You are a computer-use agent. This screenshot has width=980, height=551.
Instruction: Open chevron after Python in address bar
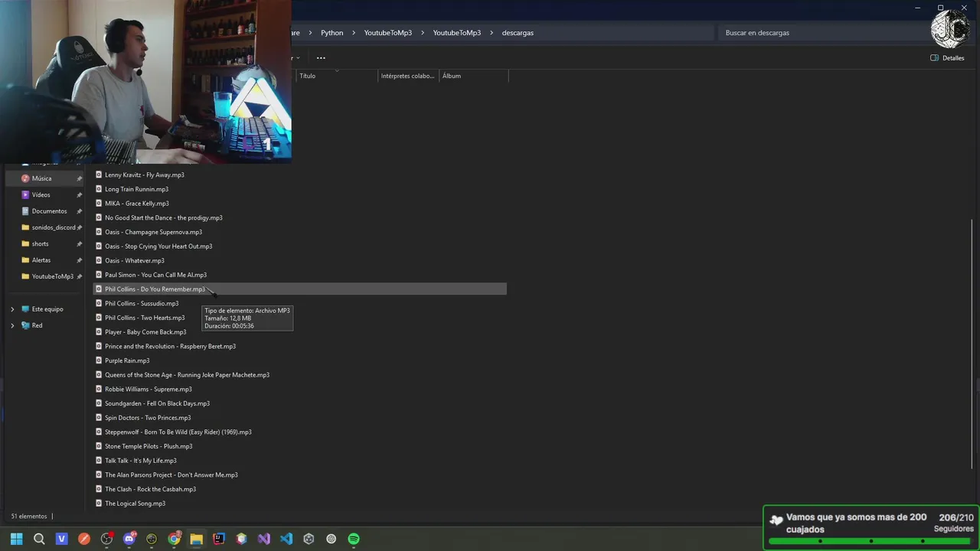tap(354, 33)
